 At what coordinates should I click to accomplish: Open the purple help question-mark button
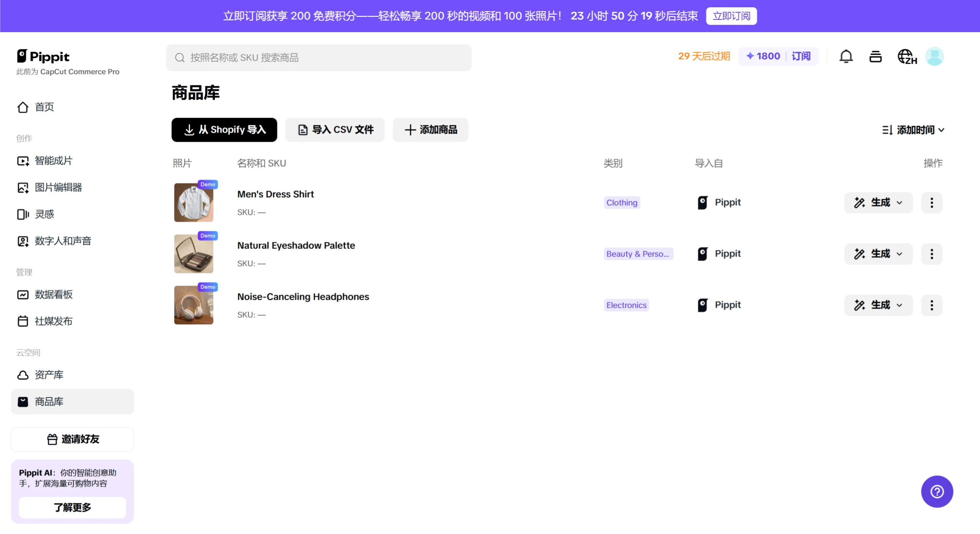click(937, 491)
